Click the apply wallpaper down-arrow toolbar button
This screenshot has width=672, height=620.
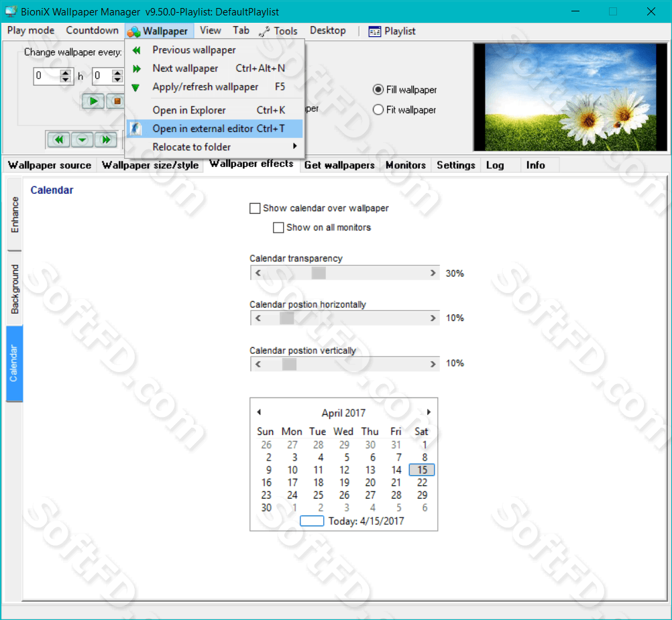point(82,139)
